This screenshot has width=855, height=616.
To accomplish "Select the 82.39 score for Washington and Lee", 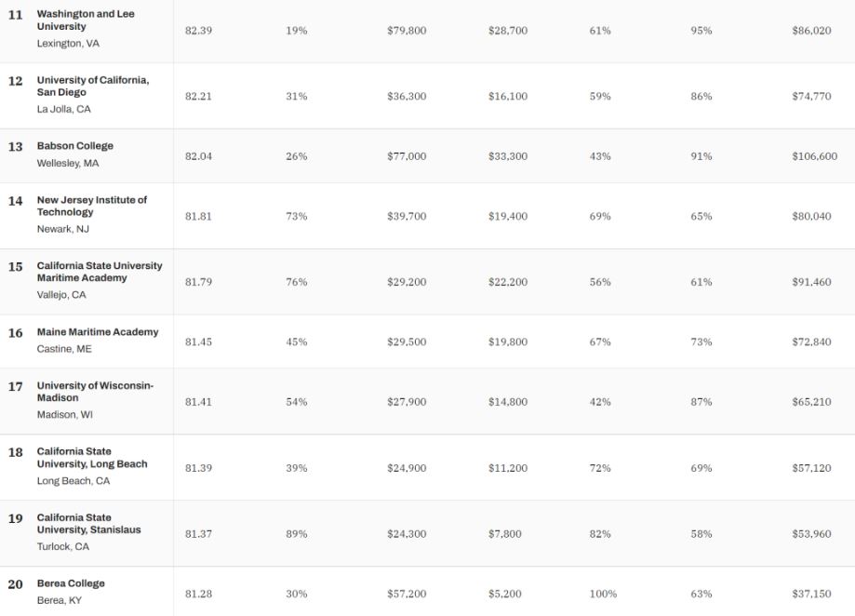I will click(x=198, y=31).
